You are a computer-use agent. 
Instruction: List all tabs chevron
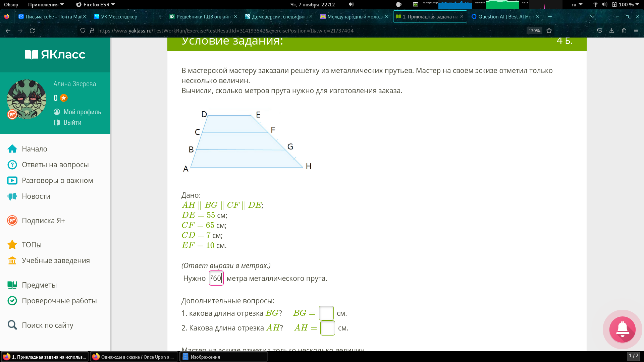click(x=592, y=16)
